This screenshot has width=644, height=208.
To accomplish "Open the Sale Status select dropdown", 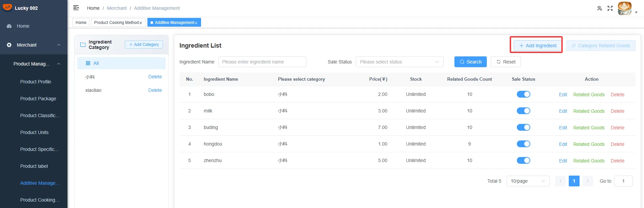I will click(x=399, y=62).
